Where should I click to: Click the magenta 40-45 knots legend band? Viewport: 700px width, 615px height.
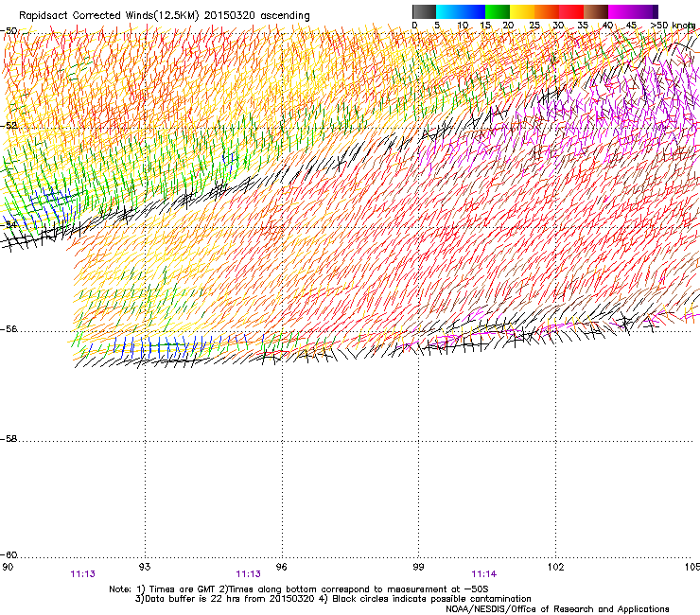[x=621, y=11]
